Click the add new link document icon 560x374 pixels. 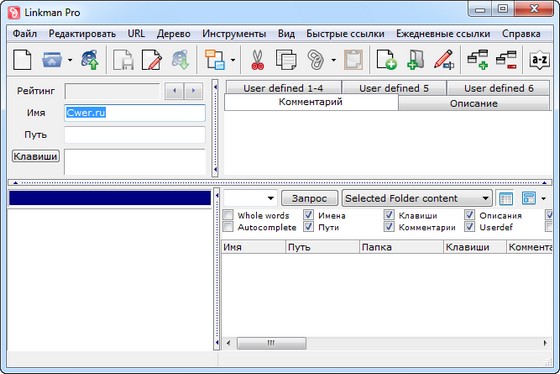coord(387,60)
